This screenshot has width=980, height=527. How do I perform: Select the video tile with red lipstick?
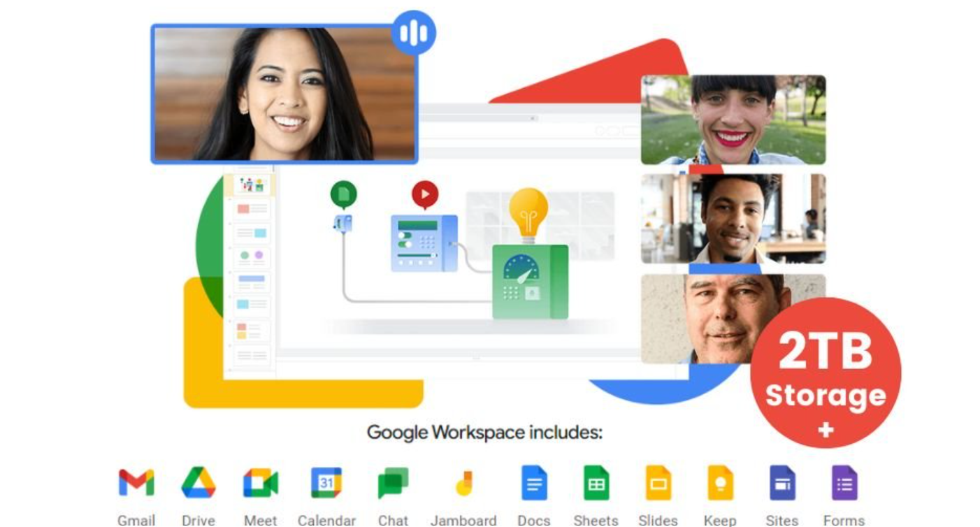[x=733, y=120]
